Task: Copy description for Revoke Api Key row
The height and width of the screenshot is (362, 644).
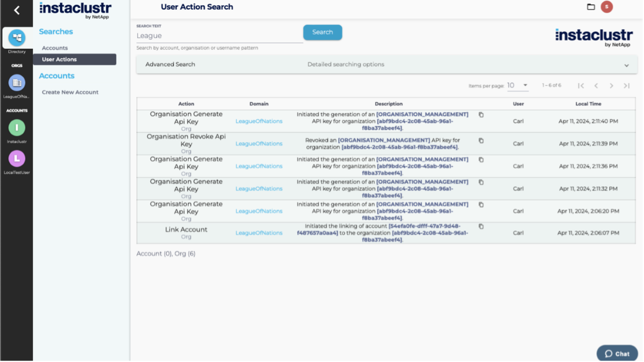Action: click(x=482, y=140)
